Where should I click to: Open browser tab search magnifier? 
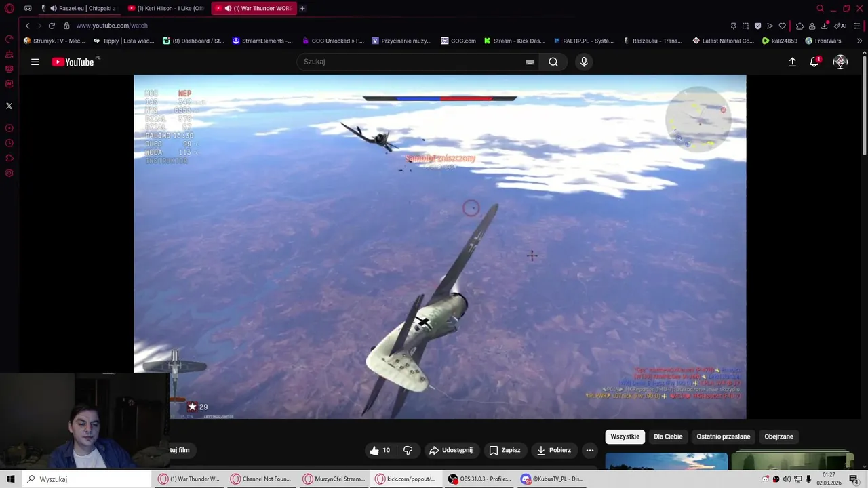tap(820, 8)
